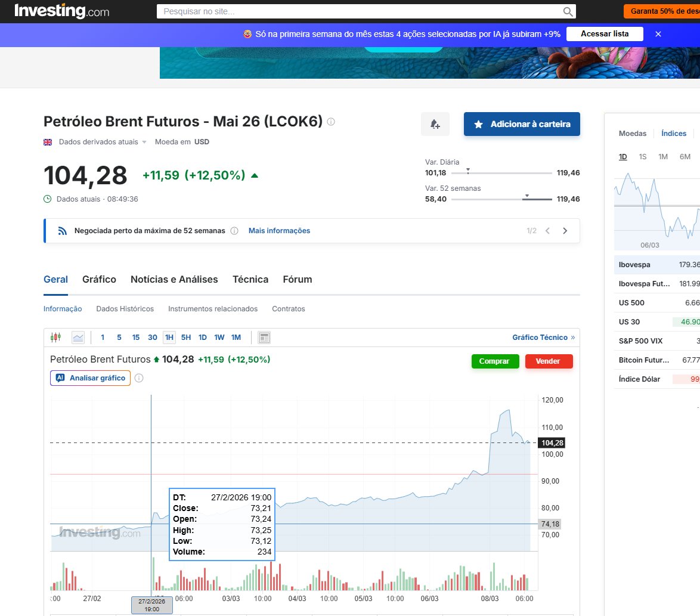
Task: Click the Var. Diária range slider
Action: coord(502,172)
